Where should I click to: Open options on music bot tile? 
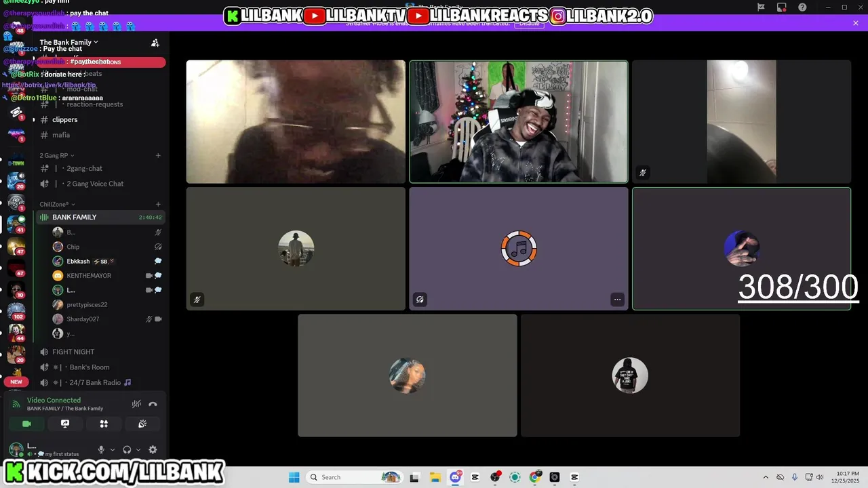tap(617, 300)
